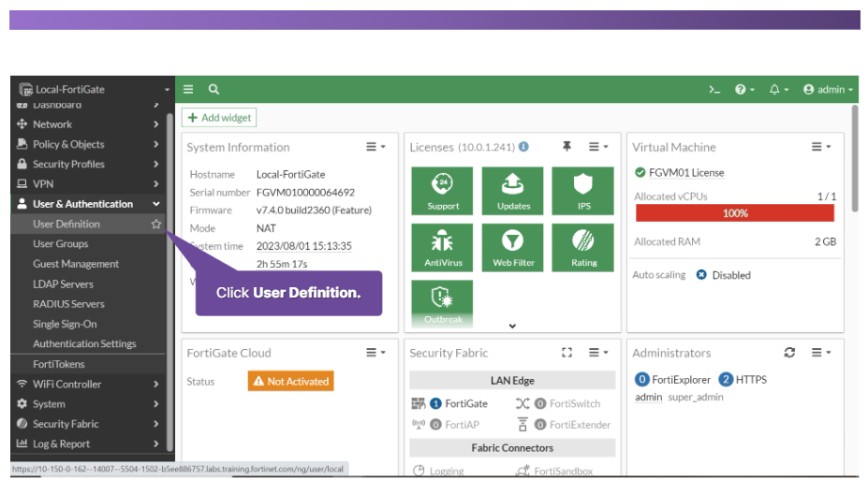868x494 pixels.
Task: Click User Definition in the sidebar
Action: click(x=66, y=224)
